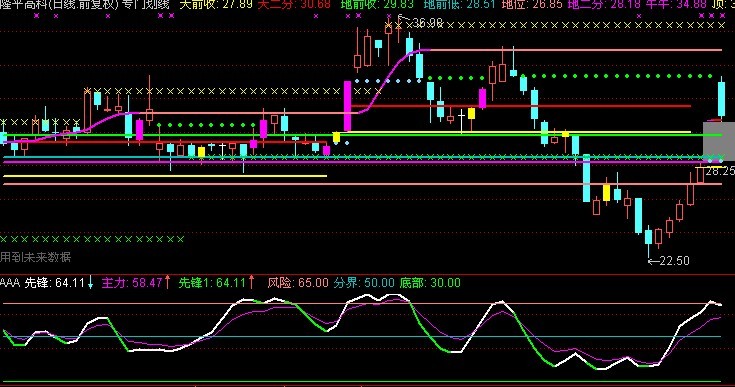The width and height of the screenshot is (735, 387).
Task: Click the 底部 30.00 indicator value
Action: (430, 283)
